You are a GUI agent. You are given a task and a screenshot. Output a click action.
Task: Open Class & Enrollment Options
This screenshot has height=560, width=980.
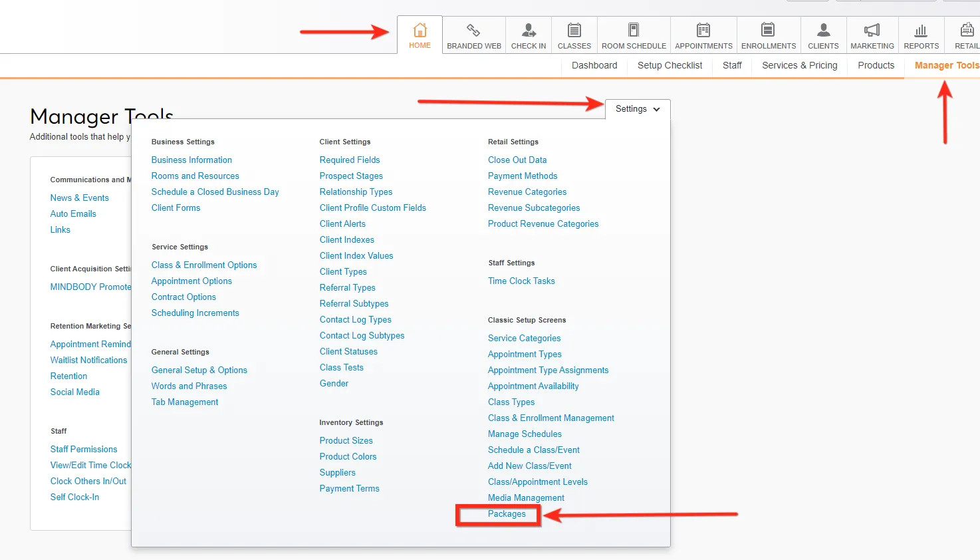tap(204, 265)
